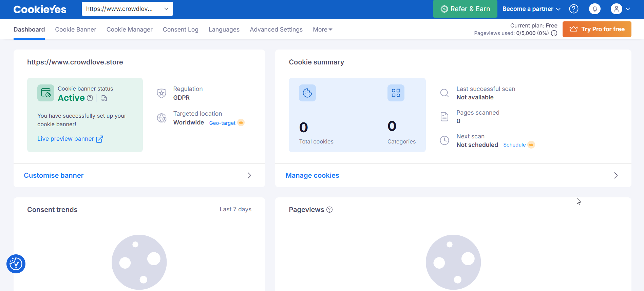Screen dimensions: 644x291
Task: Click the 'Cookie summary' heading
Action: (317, 62)
